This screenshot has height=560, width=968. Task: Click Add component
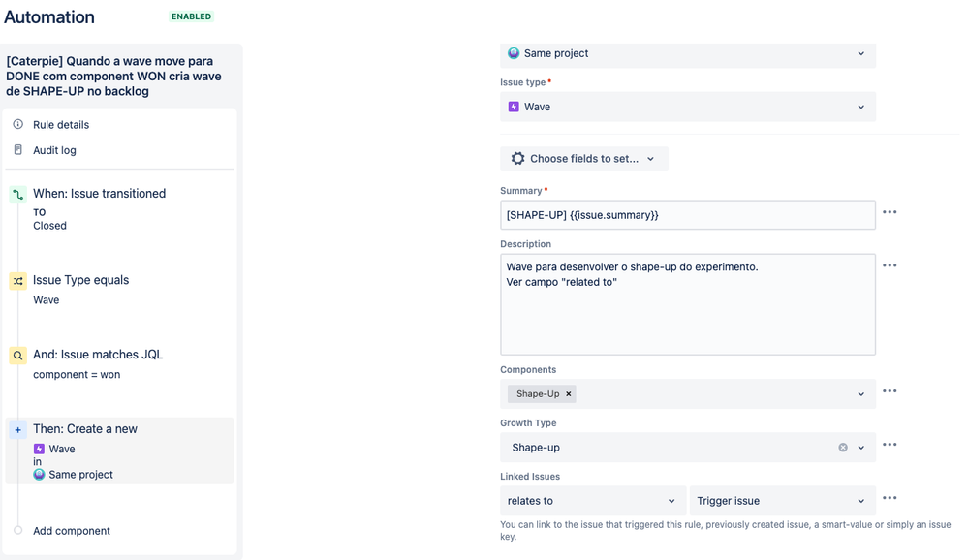[72, 530]
